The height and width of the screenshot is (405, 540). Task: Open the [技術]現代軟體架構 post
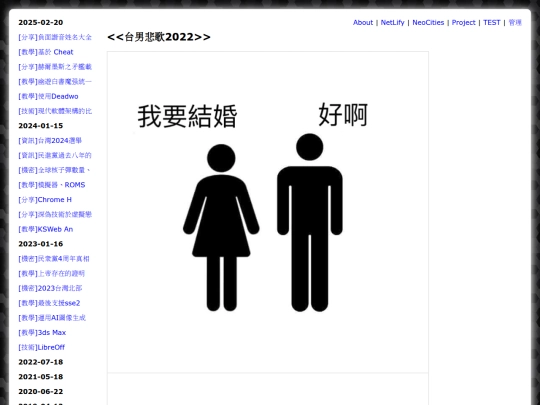(x=55, y=111)
